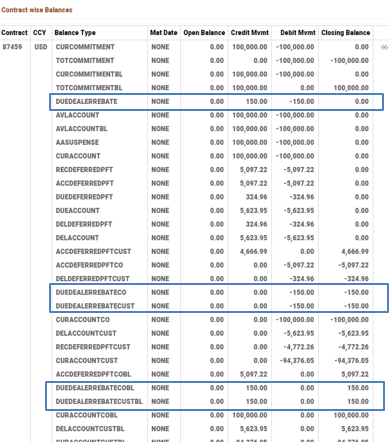Sort by Open Balance column header
This screenshot has width=390, height=442.
click(204, 33)
